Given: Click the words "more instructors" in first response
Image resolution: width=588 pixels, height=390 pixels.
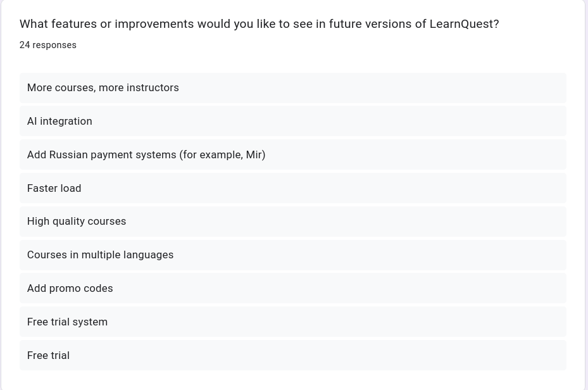Looking at the screenshot, I should click(x=139, y=88).
